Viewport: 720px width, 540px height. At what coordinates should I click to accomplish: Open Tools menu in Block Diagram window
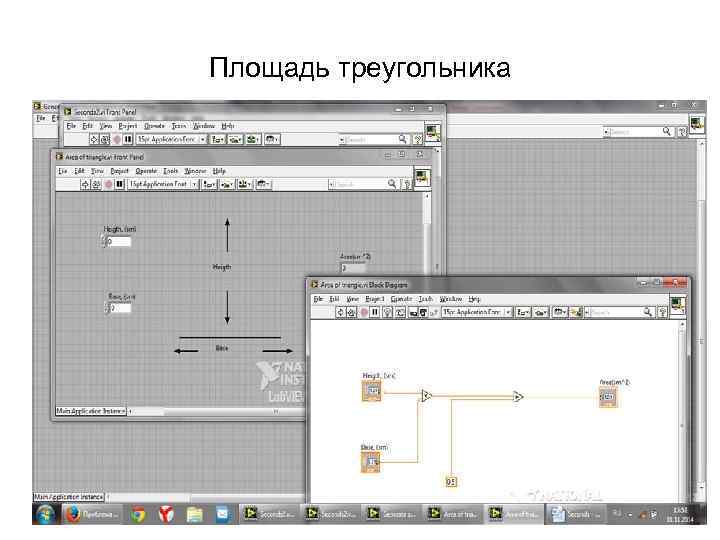[426, 299]
